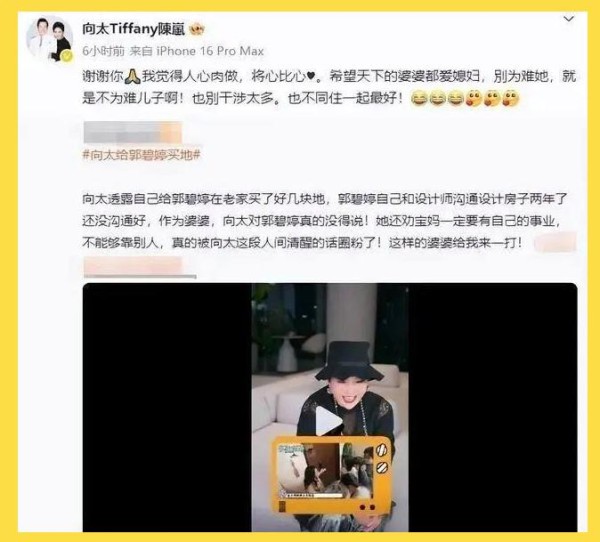Click the 6小时前 post timestamp

click(x=103, y=51)
